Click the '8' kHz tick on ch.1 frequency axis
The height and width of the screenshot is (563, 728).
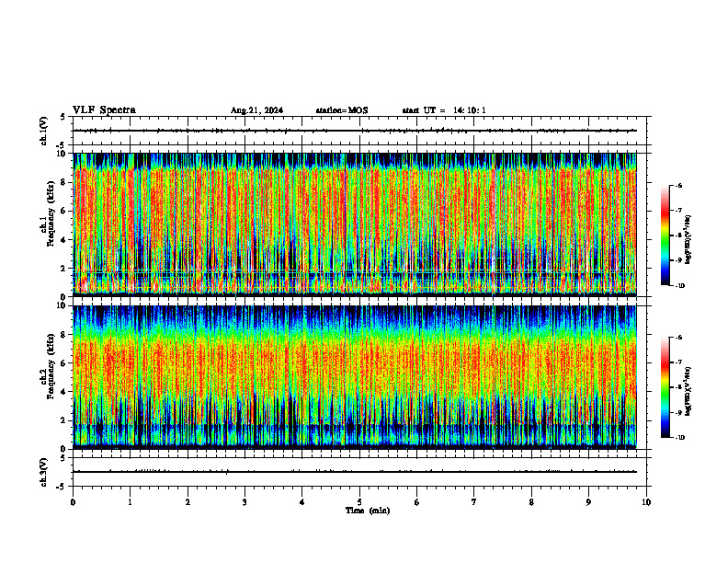(x=64, y=182)
